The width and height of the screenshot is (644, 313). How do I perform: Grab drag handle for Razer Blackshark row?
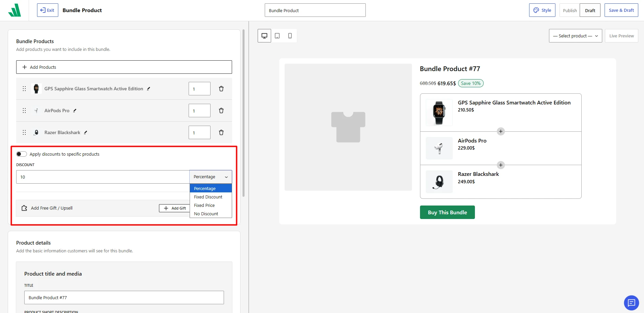tap(24, 132)
